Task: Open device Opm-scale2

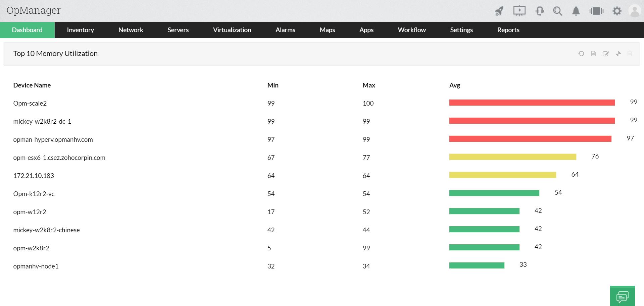Action: [x=30, y=103]
